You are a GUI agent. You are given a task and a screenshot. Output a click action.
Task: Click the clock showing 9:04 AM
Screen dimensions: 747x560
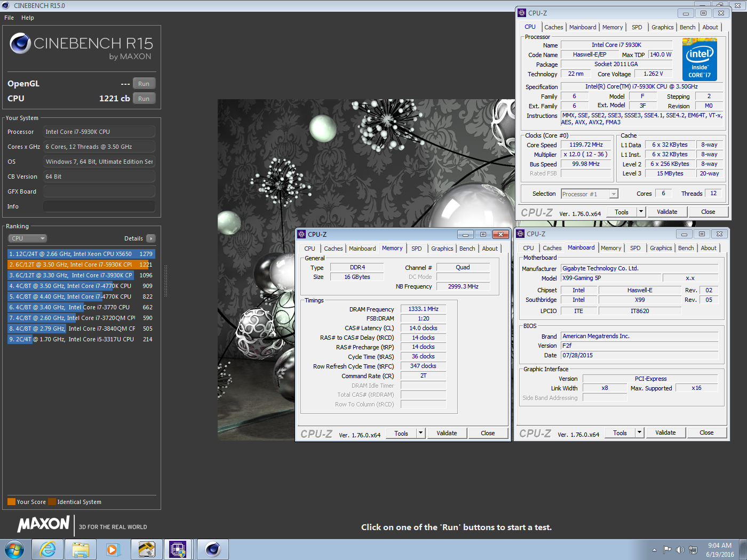[x=719, y=546]
